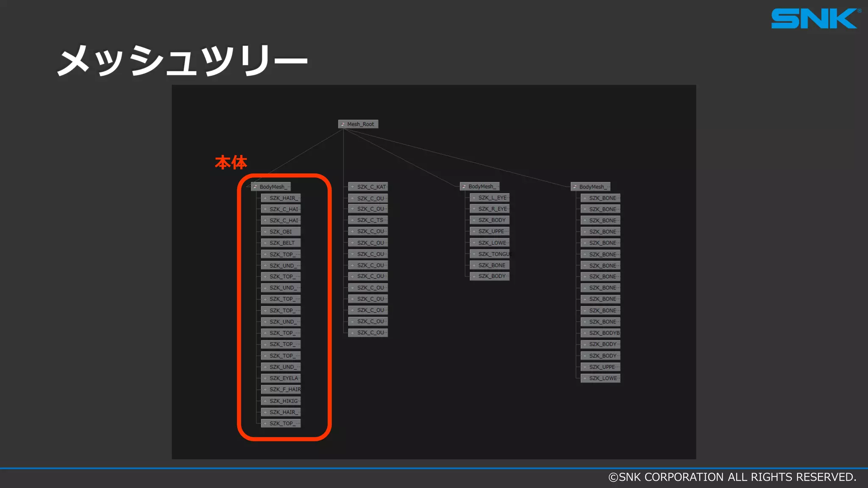
Task: Click the SZK_L_EYE node's mesh icon
Action: (x=474, y=198)
